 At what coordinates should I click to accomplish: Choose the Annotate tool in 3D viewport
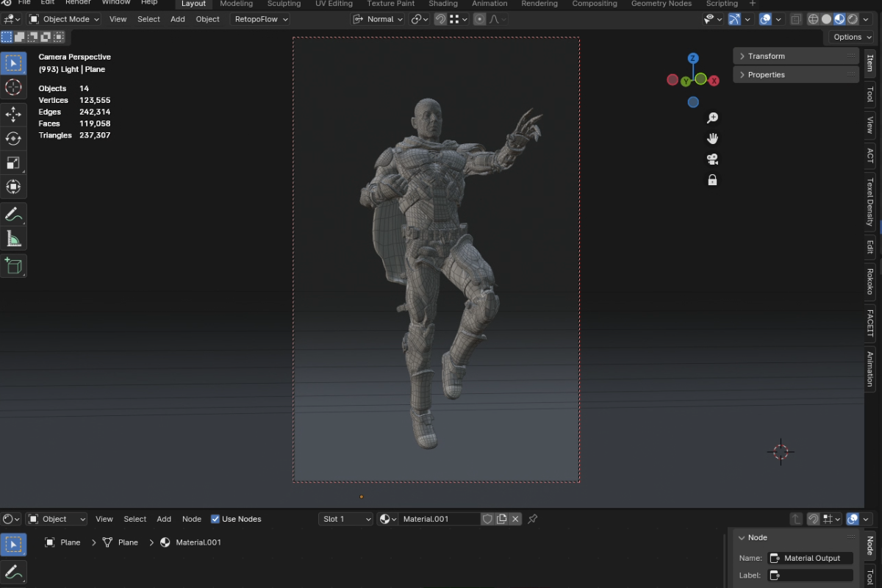[13, 214]
